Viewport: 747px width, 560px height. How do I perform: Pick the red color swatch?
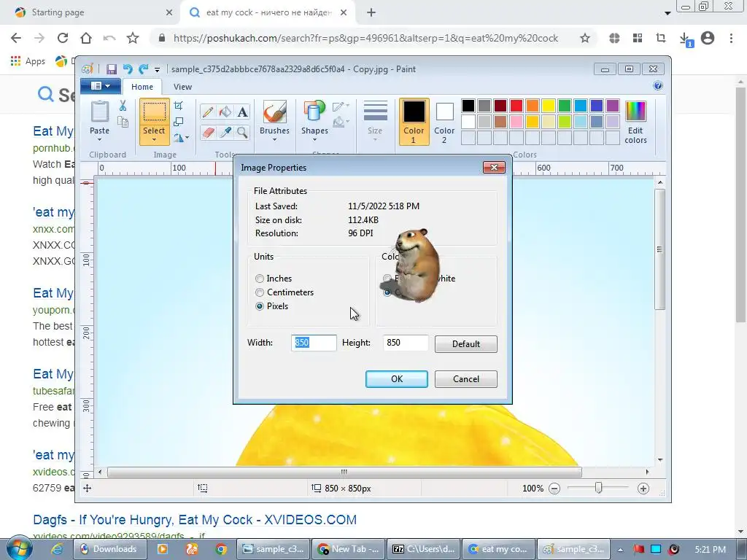click(x=516, y=106)
